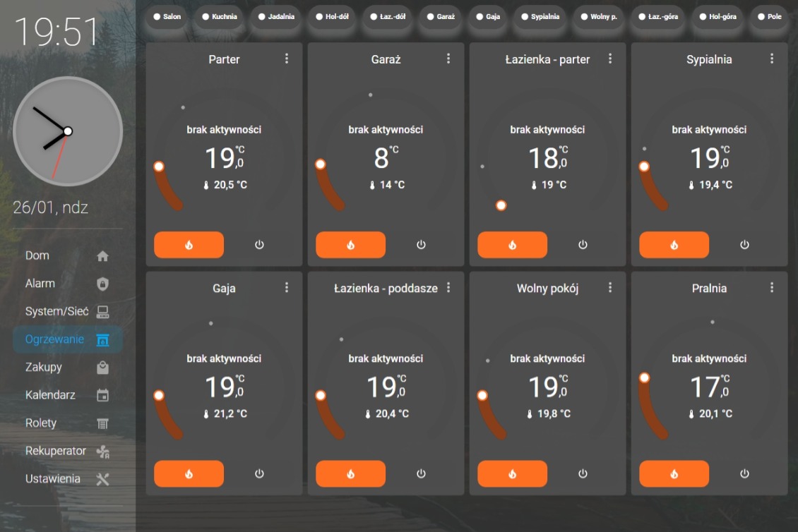
Task: Click Parter thermostat slider handle
Action: coord(159,167)
